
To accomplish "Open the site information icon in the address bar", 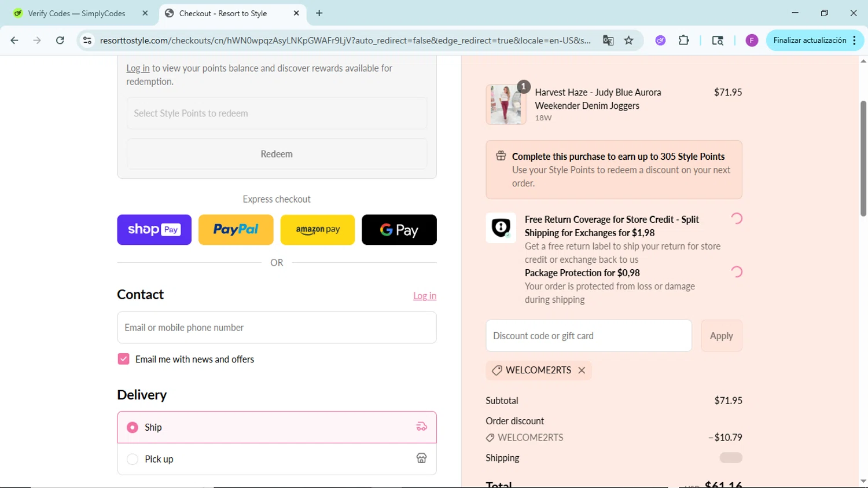I will [87, 41].
